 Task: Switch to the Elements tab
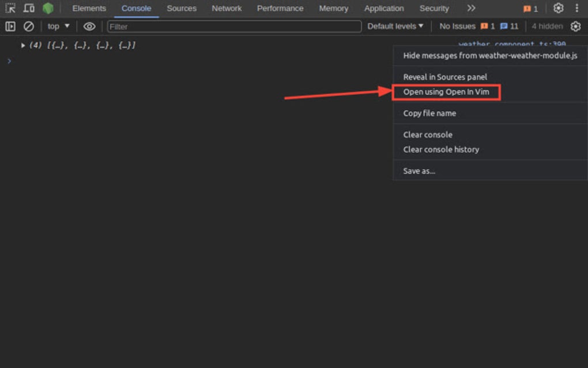tap(89, 8)
